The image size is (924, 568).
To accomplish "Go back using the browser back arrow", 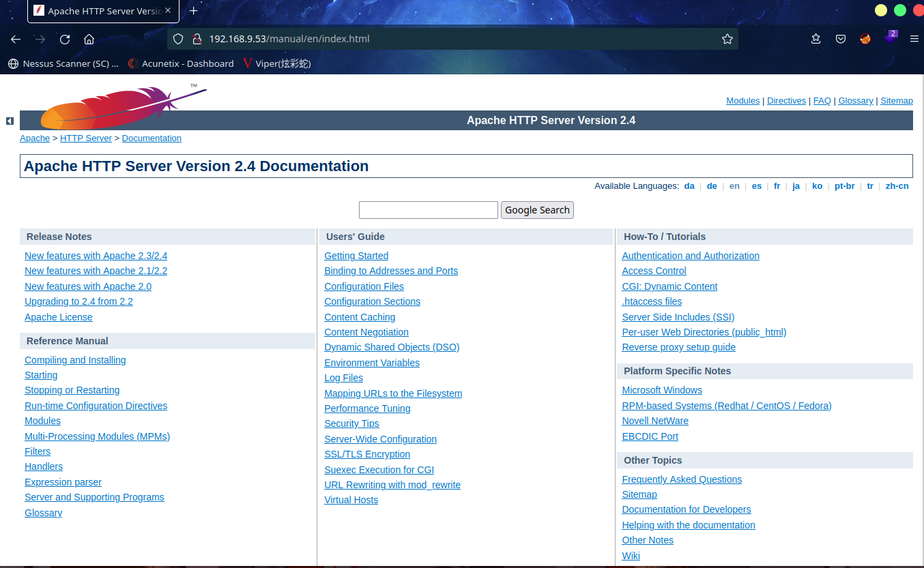I will [16, 39].
